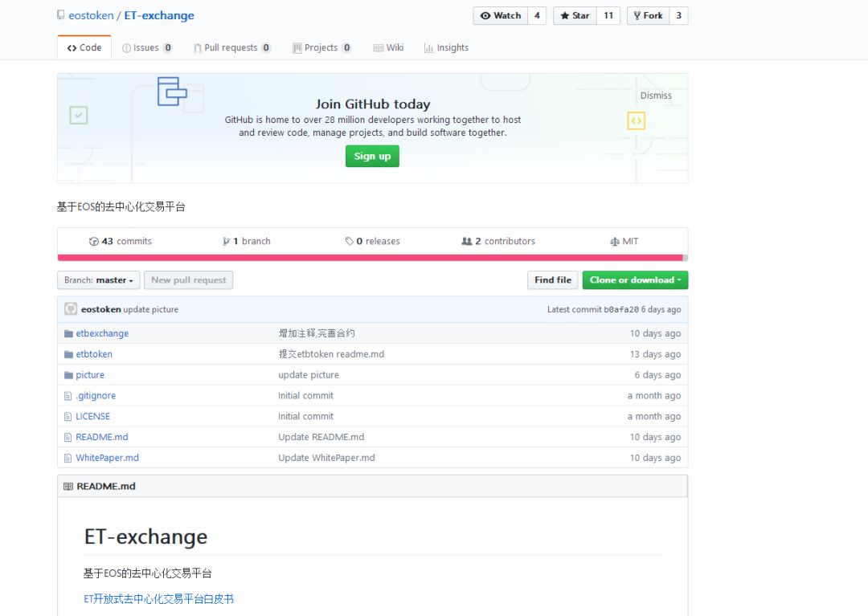The height and width of the screenshot is (616, 868).
Task: Click the people icon next to contributors
Action: coord(467,241)
